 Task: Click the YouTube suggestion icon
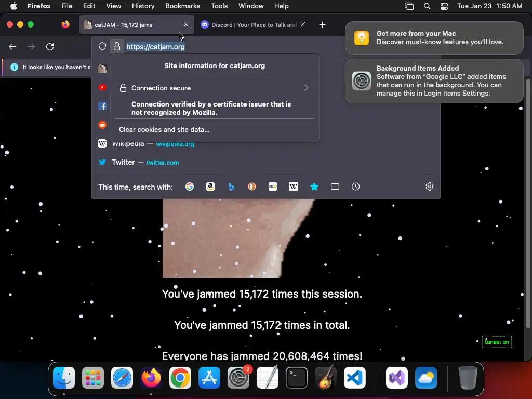[x=102, y=87]
